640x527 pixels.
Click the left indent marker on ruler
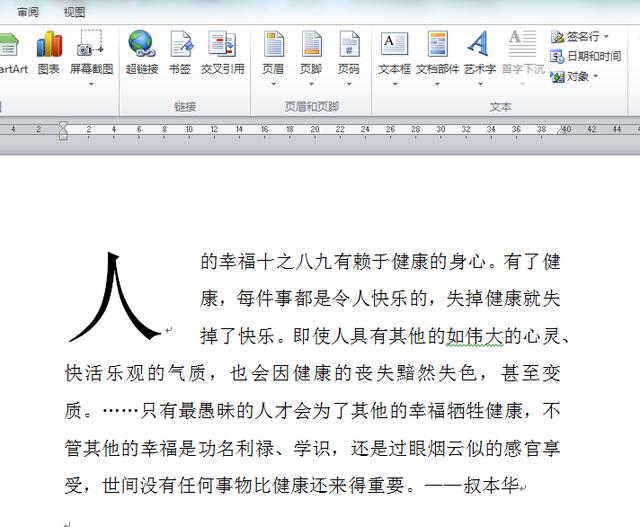[x=63, y=130]
